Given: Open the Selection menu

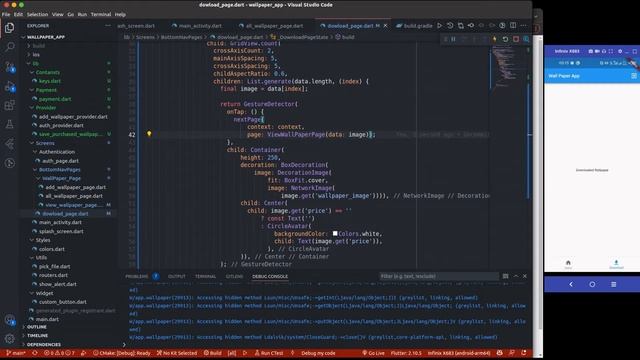Looking at the screenshot, I should coord(37,14).
